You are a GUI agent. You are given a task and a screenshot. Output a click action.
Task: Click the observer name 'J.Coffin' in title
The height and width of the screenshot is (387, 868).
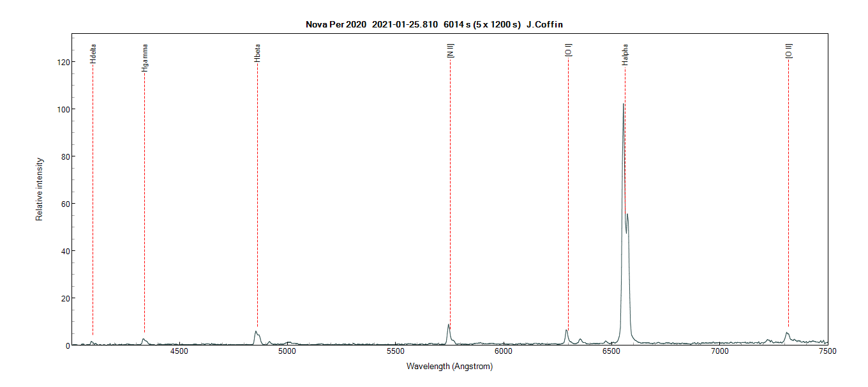pyautogui.click(x=544, y=25)
